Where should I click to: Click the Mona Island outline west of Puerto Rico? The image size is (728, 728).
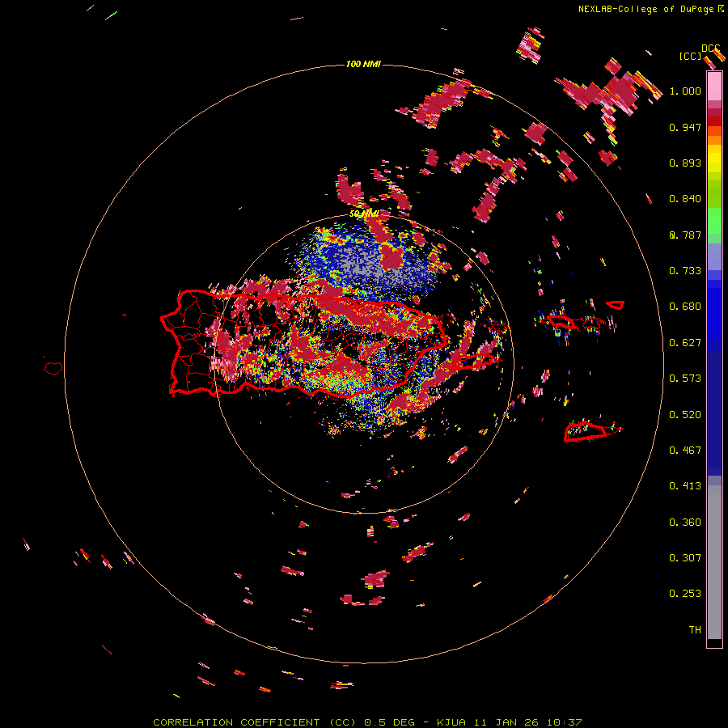[x=53, y=368]
